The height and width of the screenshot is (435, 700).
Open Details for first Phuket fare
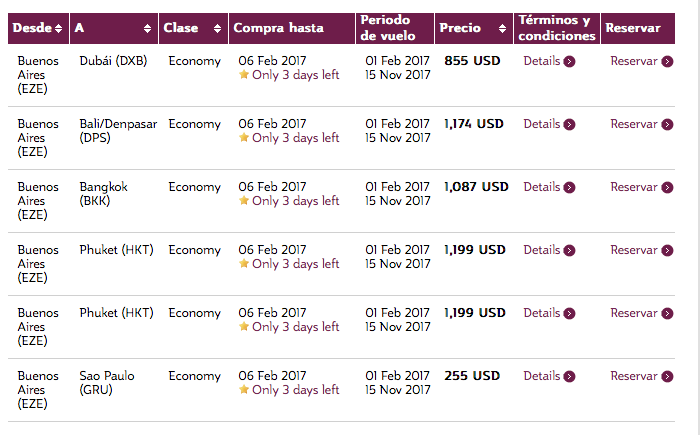coord(542,250)
